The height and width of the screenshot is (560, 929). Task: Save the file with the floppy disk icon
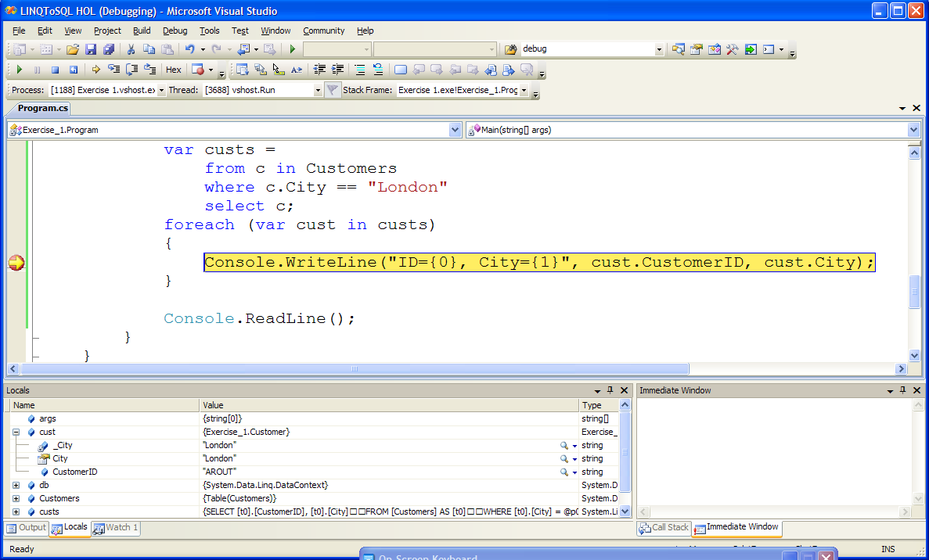point(91,50)
